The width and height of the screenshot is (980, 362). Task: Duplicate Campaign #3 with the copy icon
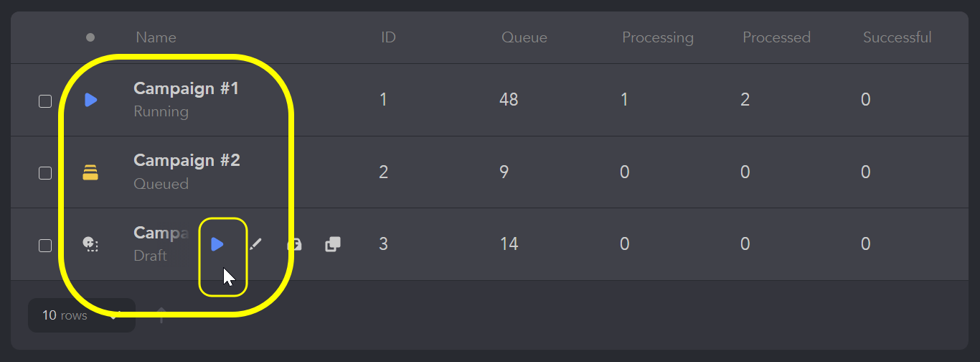click(333, 244)
